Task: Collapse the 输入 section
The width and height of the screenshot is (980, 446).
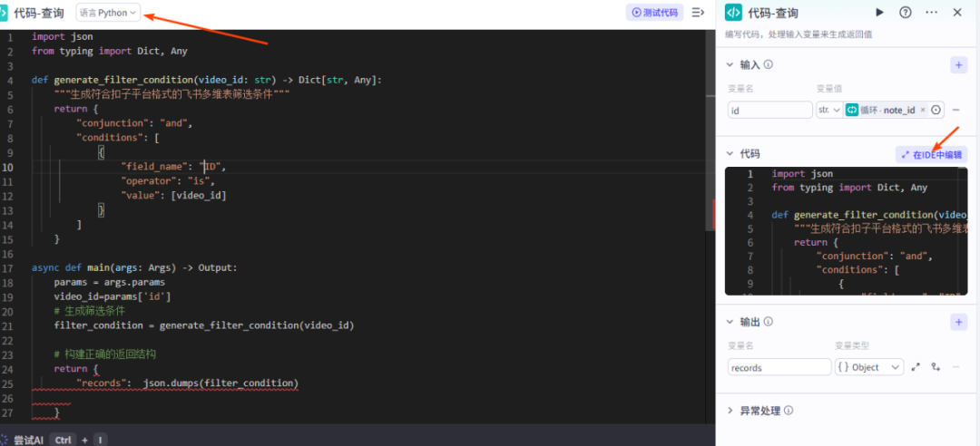Action: coord(731,64)
